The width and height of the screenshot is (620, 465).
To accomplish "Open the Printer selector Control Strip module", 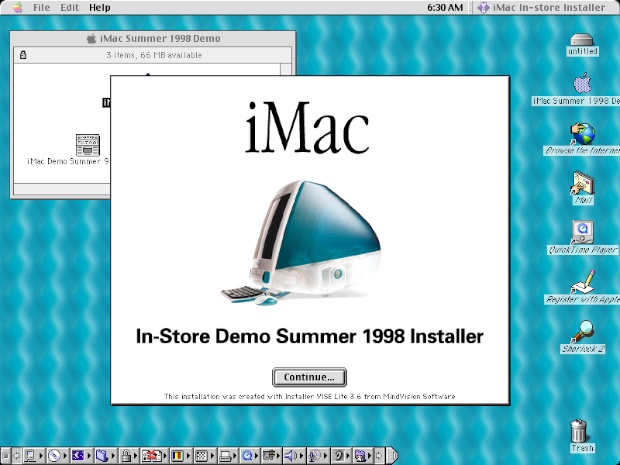I will (228, 456).
